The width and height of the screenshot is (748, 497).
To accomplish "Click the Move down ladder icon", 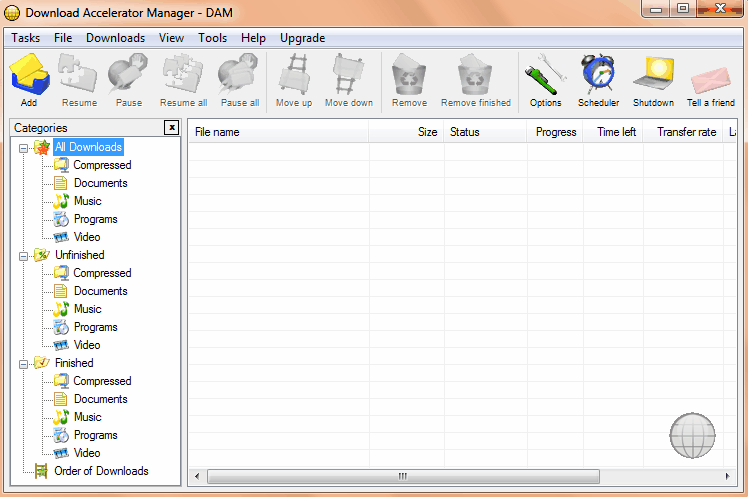I will [x=348, y=73].
